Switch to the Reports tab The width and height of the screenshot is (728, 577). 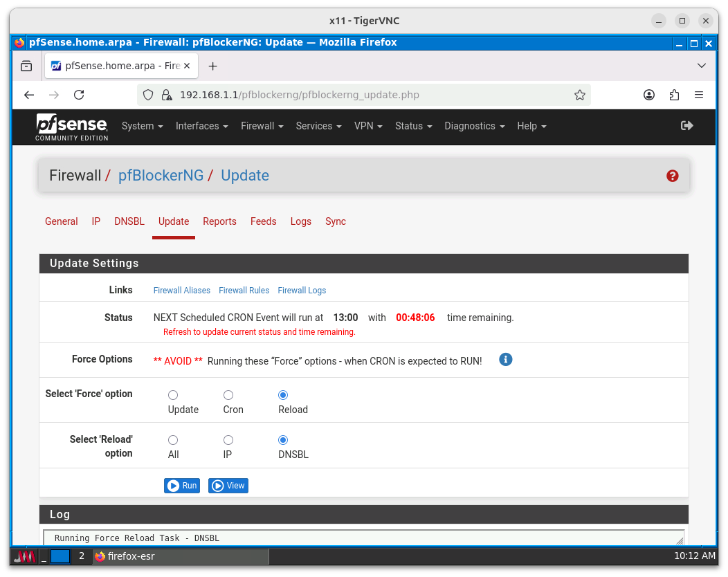click(x=219, y=221)
